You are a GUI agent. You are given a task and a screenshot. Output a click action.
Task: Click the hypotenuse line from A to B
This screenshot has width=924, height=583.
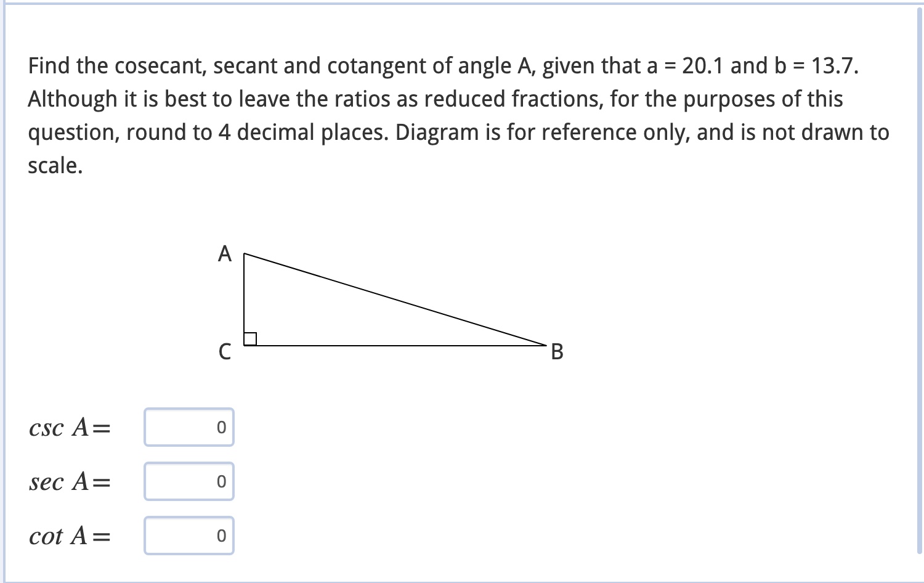click(x=394, y=300)
